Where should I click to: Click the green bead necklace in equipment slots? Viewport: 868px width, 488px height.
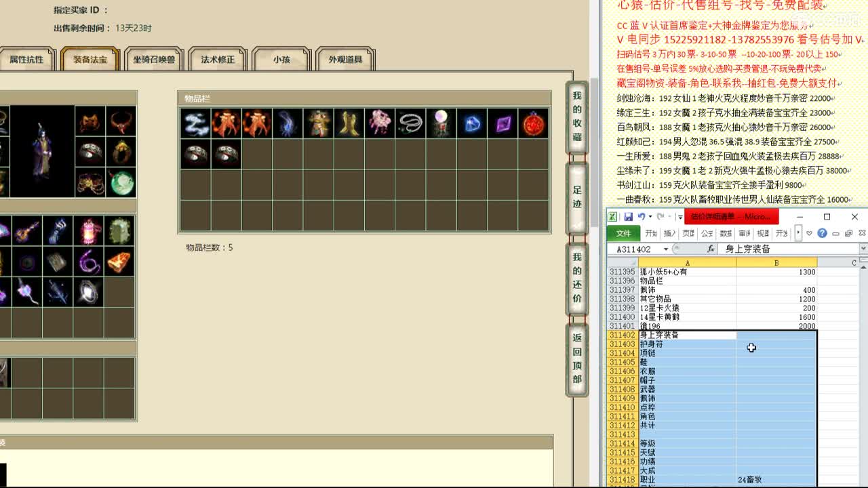click(x=121, y=183)
